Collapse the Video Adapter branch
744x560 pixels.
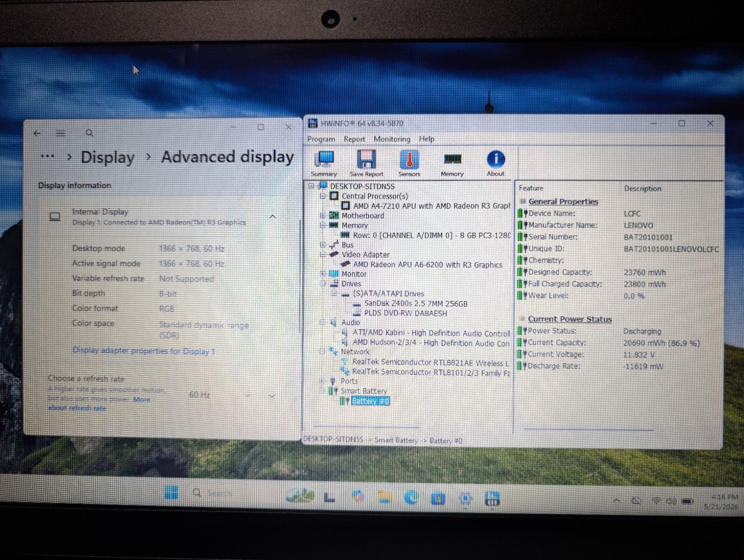323,254
